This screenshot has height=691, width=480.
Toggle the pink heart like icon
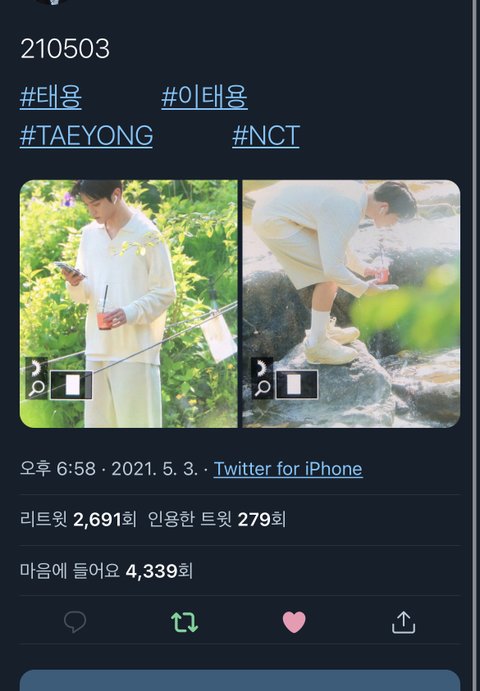tap(294, 622)
